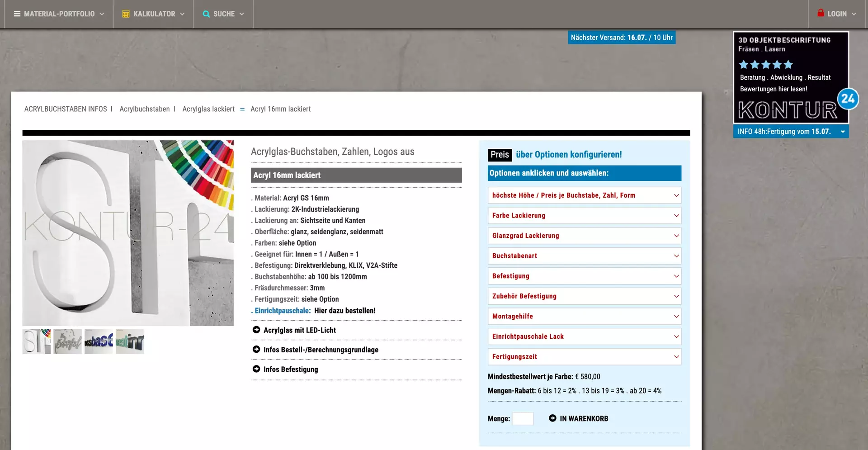The image size is (868, 450).
Task: Click Acryl 16mm lackiert breadcrumb
Action: click(280, 109)
